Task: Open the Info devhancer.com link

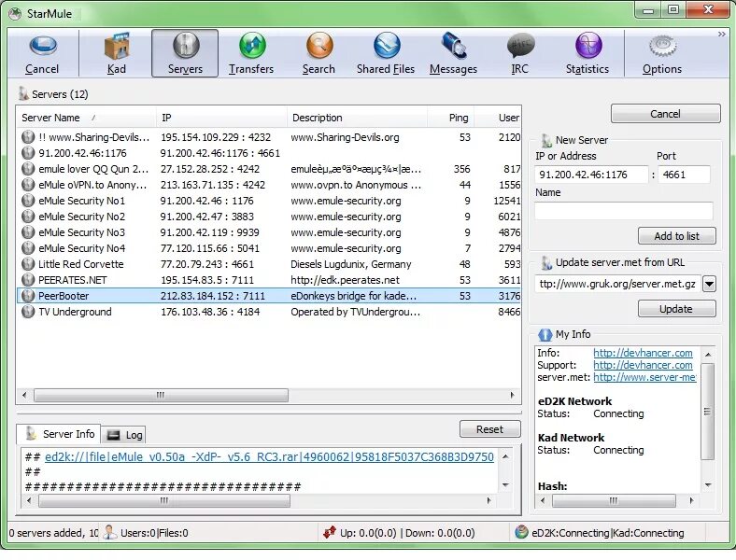Action: click(x=643, y=353)
